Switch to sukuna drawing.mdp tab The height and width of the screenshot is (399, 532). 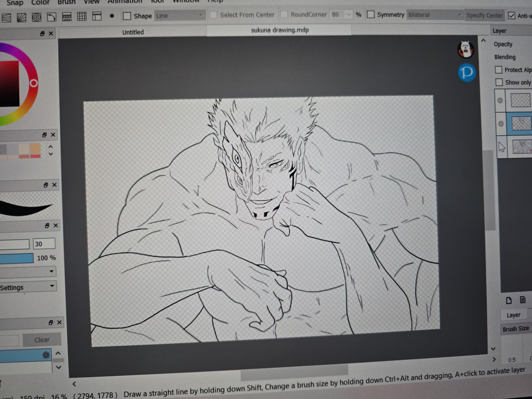[x=280, y=30]
